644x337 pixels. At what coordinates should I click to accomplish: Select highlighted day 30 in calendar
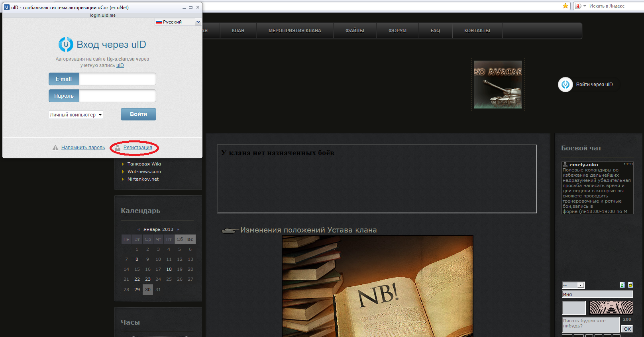[148, 290]
